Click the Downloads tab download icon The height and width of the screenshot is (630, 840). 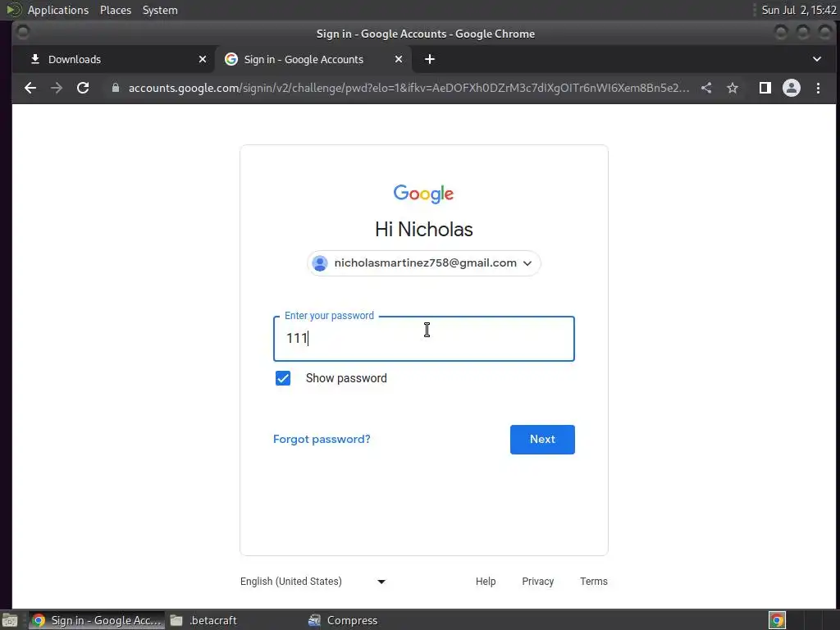(x=34, y=59)
